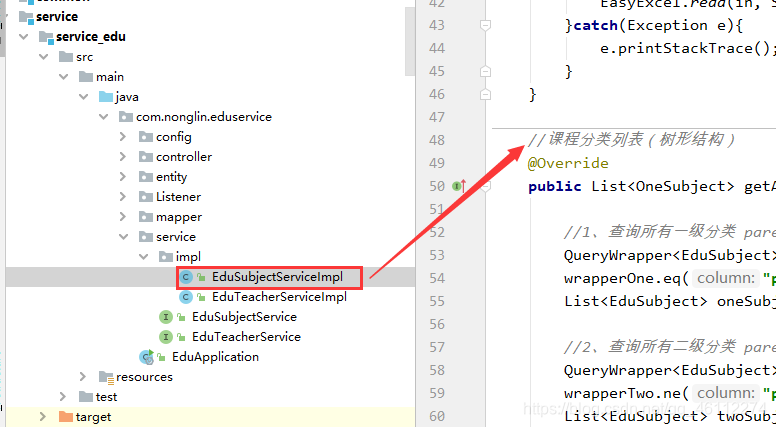Click the orange target folder icon
The image size is (776, 427).
point(66,417)
